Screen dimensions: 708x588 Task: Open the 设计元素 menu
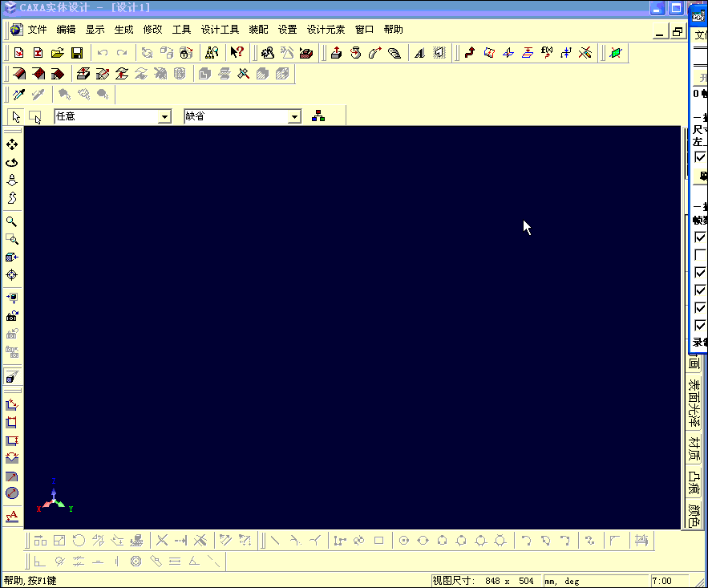click(x=326, y=30)
